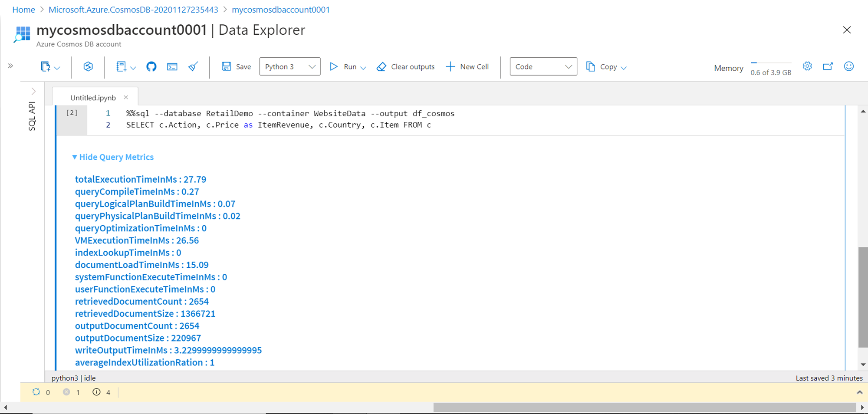Select the queryPhysicalPlanBuildTimeInMs metric line
868x414 pixels.
click(158, 216)
